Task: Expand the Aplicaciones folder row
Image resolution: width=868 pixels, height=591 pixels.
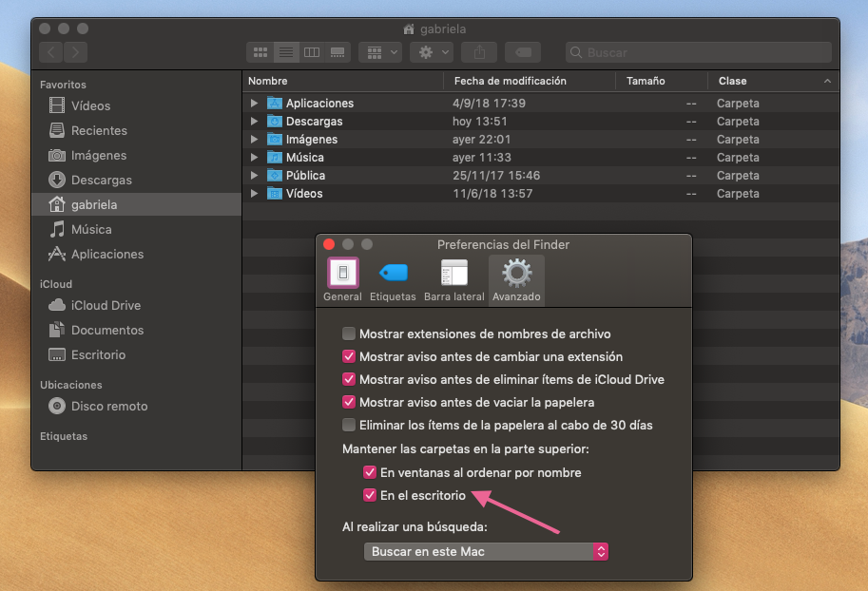Action: point(254,104)
